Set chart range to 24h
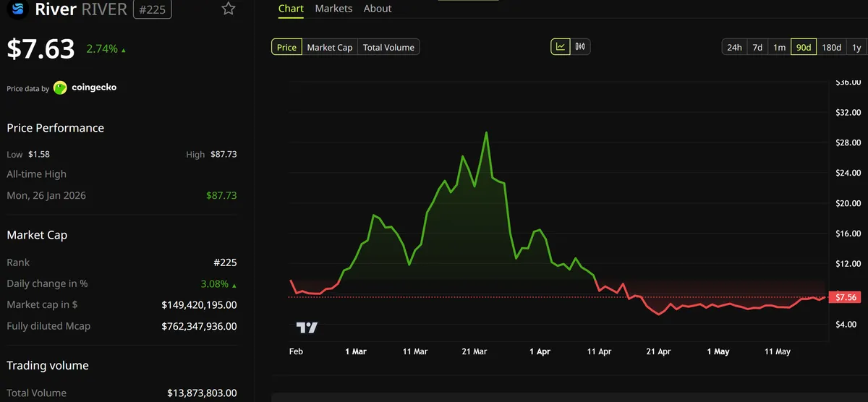The height and width of the screenshot is (402, 868). point(734,47)
